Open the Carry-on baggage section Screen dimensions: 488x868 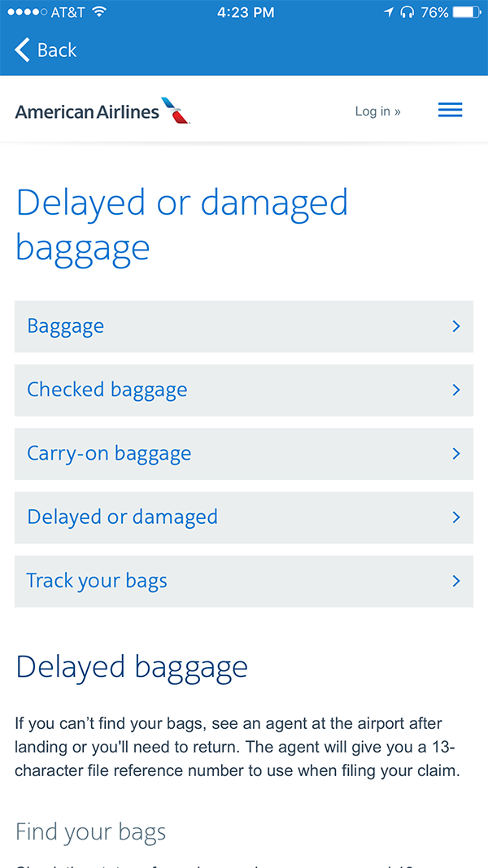pyautogui.click(x=109, y=453)
